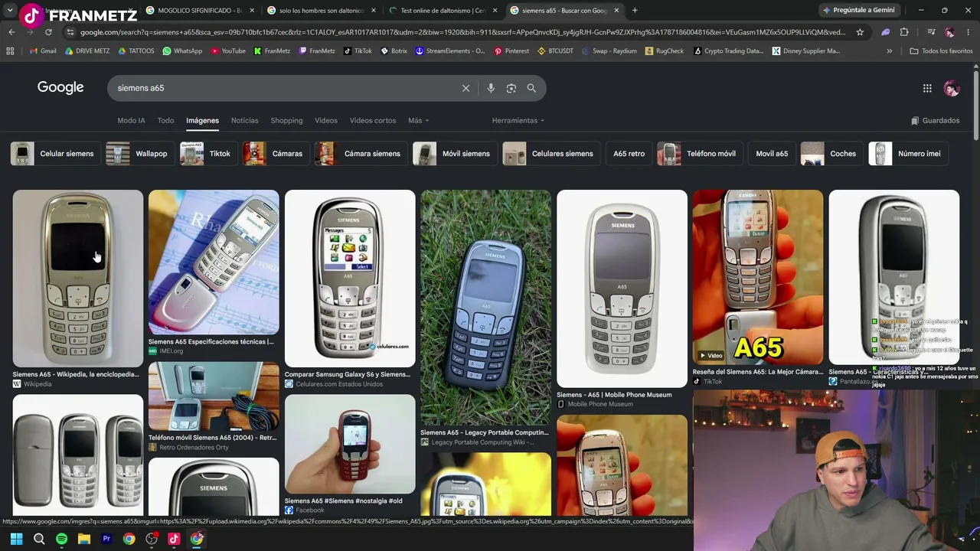Image resolution: width=980 pixels, height=551 pixels.
Task: Open the Google account avatar menu
Action: coord(952,88)
